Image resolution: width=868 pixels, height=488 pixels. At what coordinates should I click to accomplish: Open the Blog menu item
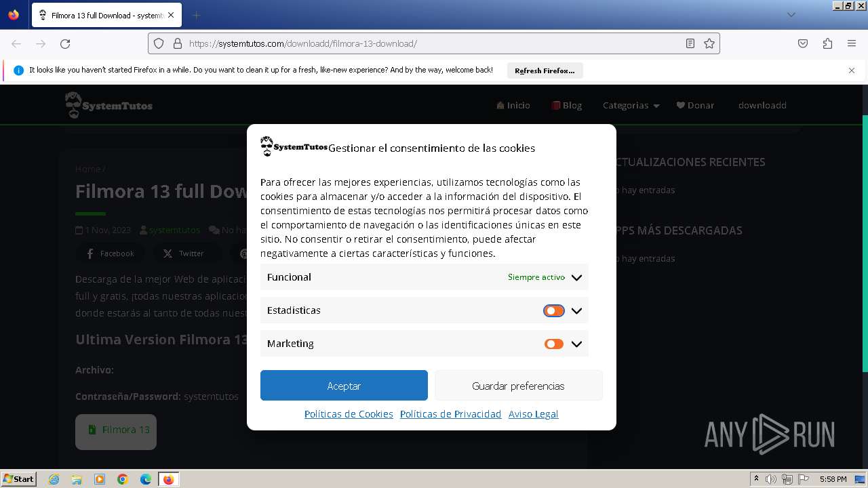click(x=566, y=105)
